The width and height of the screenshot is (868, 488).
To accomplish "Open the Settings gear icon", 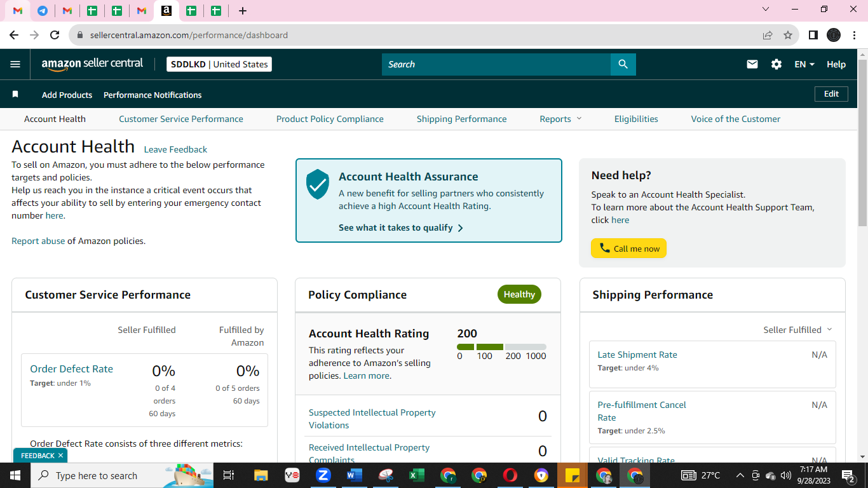I will [776, 64].
